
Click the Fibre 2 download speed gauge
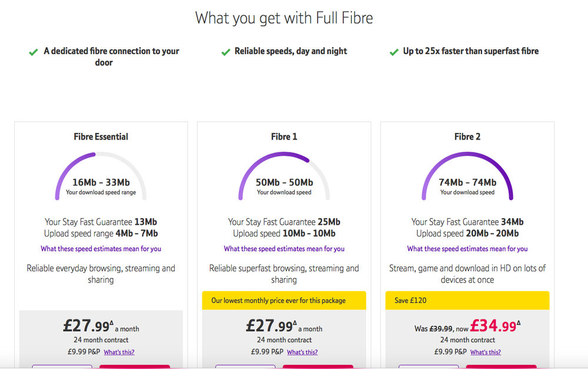(467, 177)
